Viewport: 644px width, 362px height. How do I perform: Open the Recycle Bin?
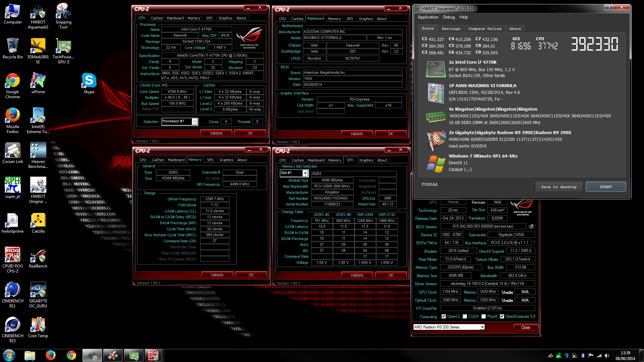click(x=13, y=49)
